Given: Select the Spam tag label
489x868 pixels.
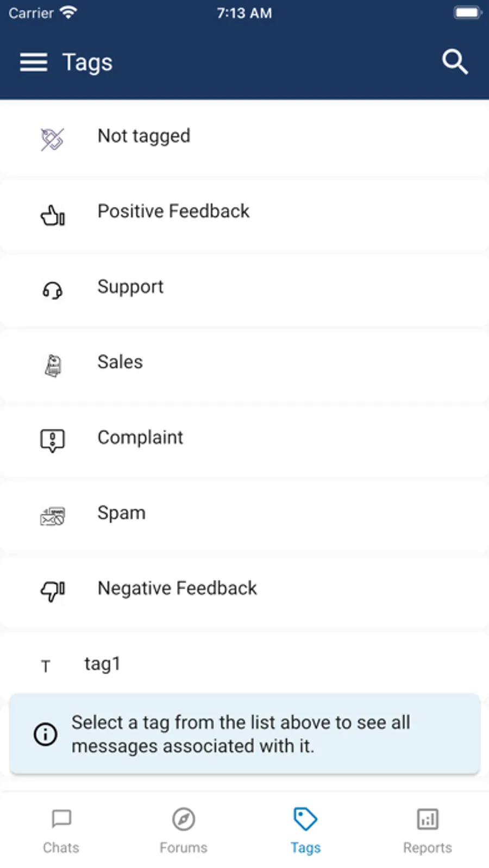Looking at the screenshot, I should 121,513.
